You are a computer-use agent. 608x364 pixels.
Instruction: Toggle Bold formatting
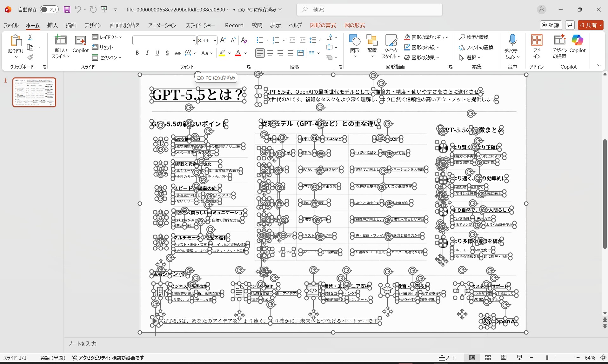pos(137,53)
